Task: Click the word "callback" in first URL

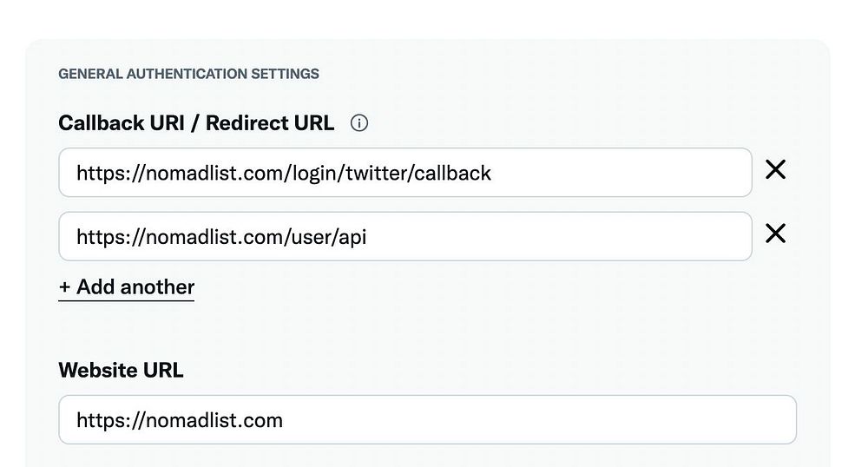Action: point(453,173)
